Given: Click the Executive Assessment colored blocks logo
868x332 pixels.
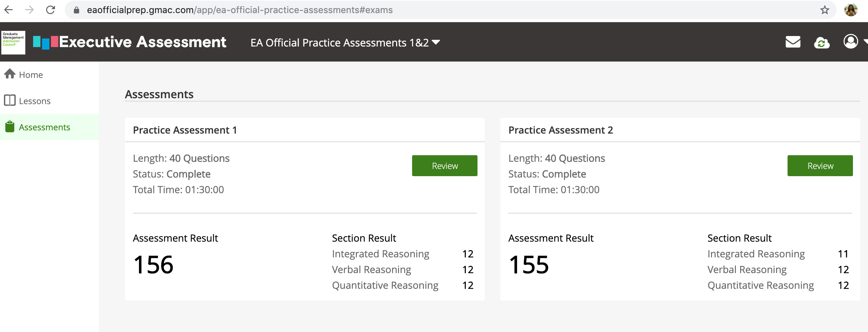Looking at the screenshot, I should pyautogui.click(x=45, y=42).
